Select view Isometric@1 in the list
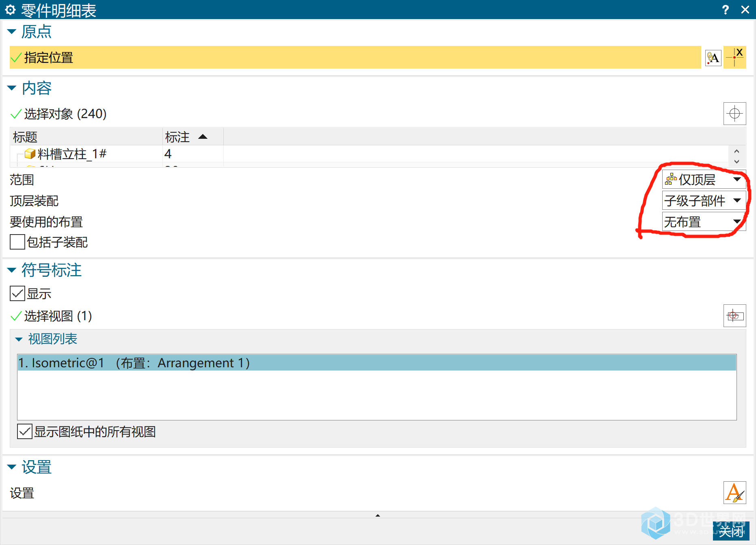 click(x=377, y=363)
